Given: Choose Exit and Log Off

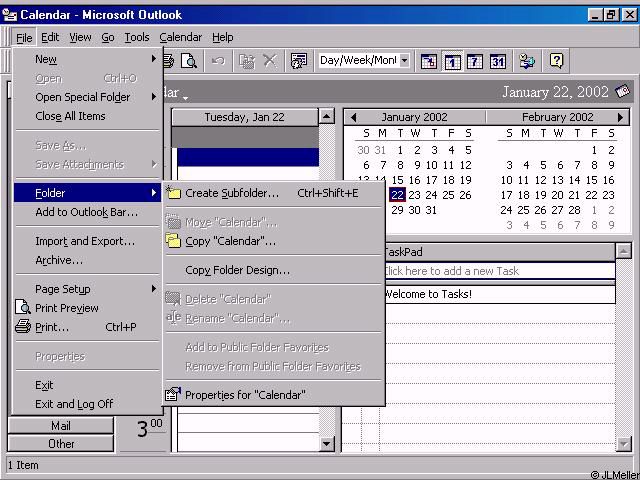Looking at the screenshot, I should pos(87,404).
